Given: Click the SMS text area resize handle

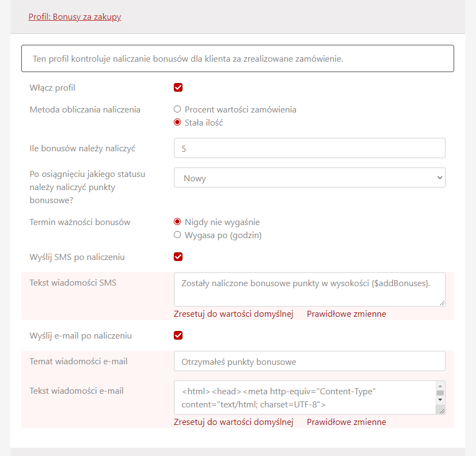Looking at the screenshot, I should pyautogui.click(x=442, y=303).
